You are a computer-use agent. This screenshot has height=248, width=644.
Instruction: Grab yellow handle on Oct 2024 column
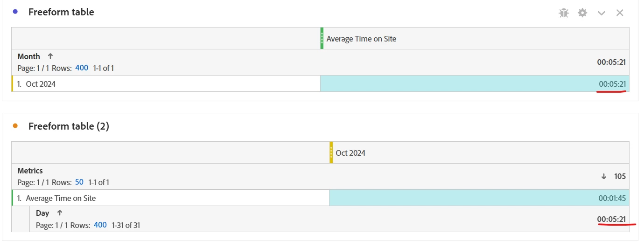coord(331,152)
